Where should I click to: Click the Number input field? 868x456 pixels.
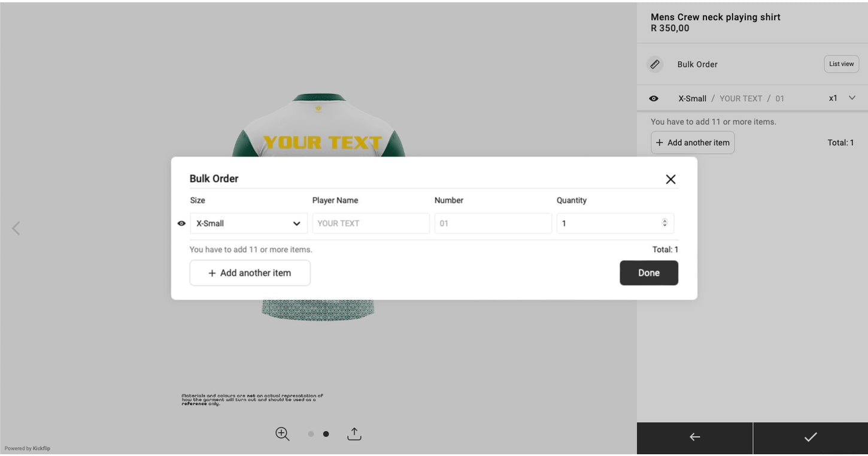click(x=493, y=224)
